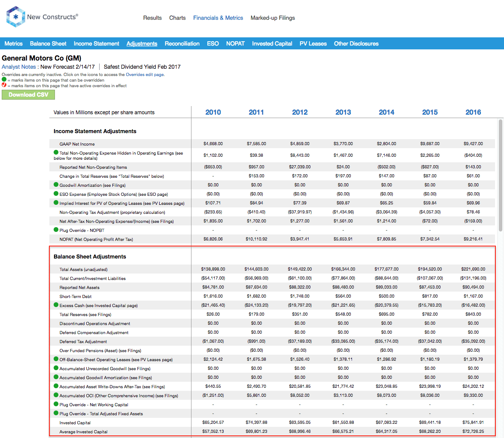The width and height of the screenshot is (504, 438).
Task: Click override dot for Accumulated Unrecorded Goodwill
Action: [56, 368]
